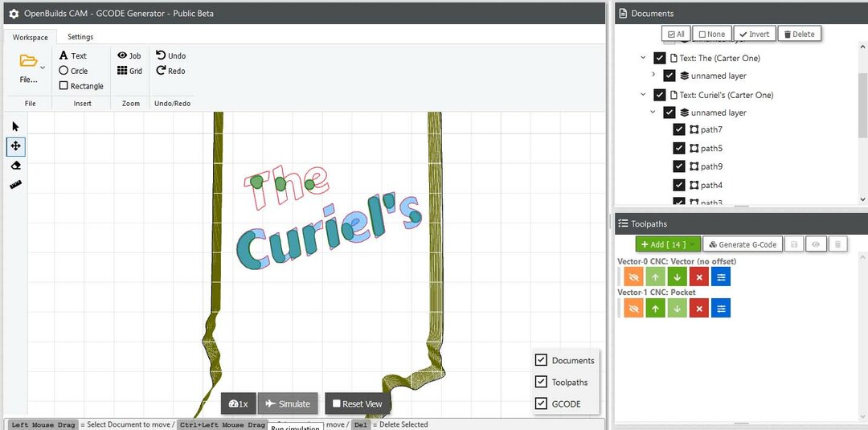Click the Generate G-Code button

[742, 244]
